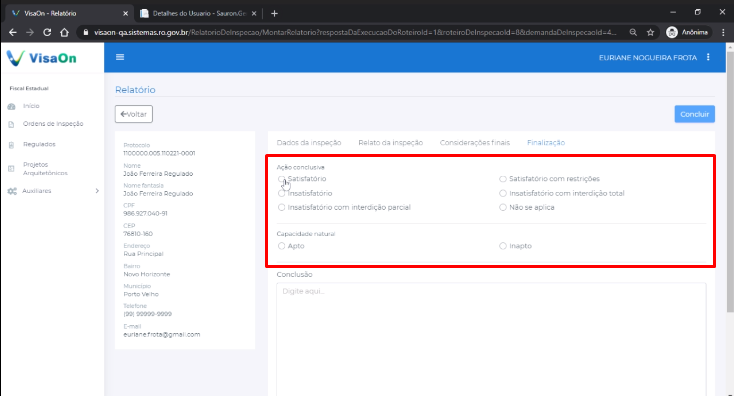View the site lock security info
734x396 pixels.
[x=86, y=32]
